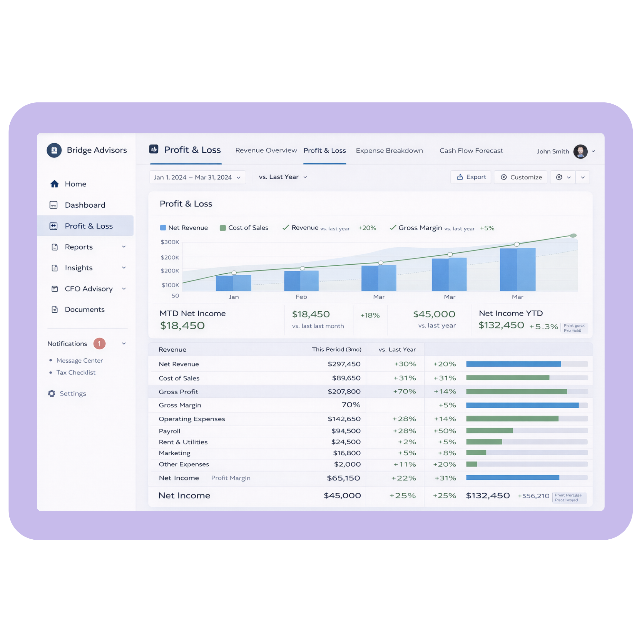Image resolution: width=644 pixels, height=644 pixels.
Task: Click the Dashboard sidebar icon
Action: [53, 205]
